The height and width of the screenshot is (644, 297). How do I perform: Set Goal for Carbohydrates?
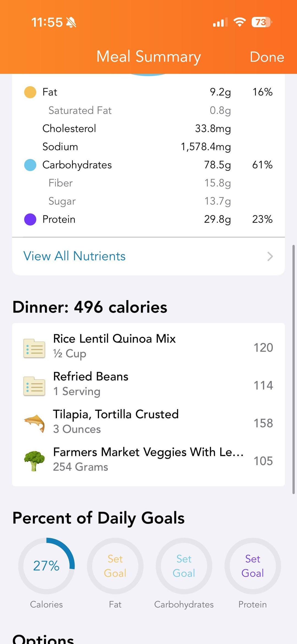click(x=184, y=566)
